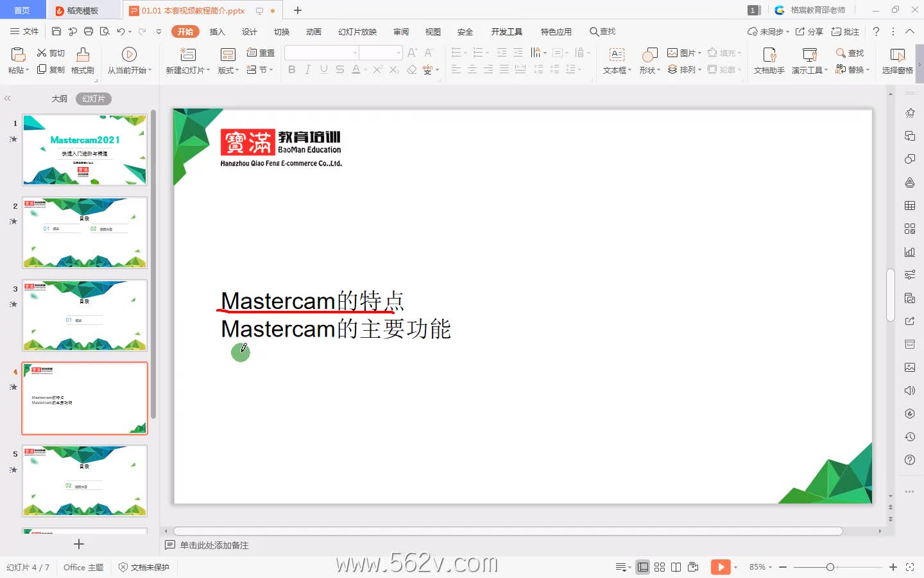The width and height of the screenshot is (924, 578).
Task: Click the 文档未保护 status button
Action: [144, 567]
